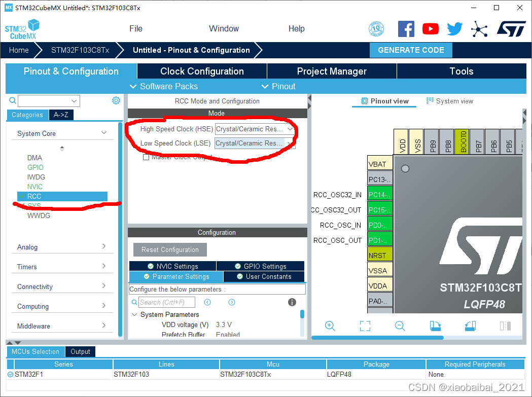Zoom in on the pinout view
Screen dimensions: 532x397
click(330, 326)
